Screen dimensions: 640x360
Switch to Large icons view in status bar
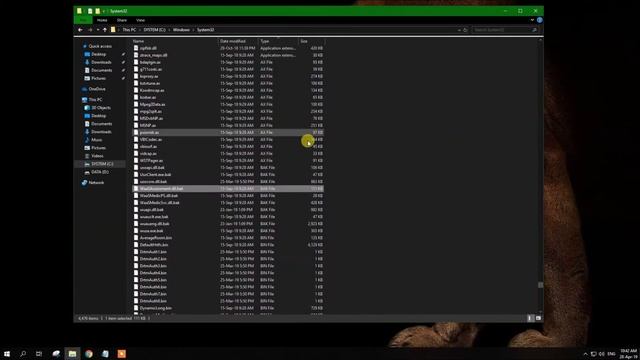coord(538,318)
